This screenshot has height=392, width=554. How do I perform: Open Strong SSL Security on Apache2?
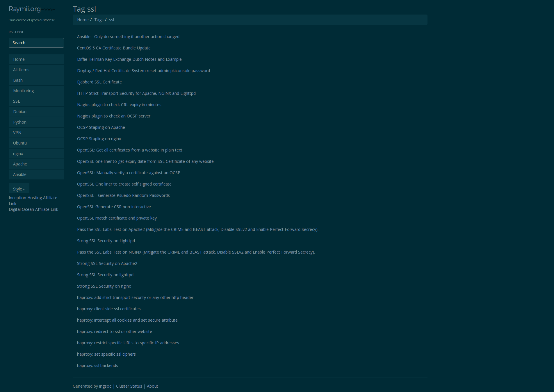(x=107, y=263)
